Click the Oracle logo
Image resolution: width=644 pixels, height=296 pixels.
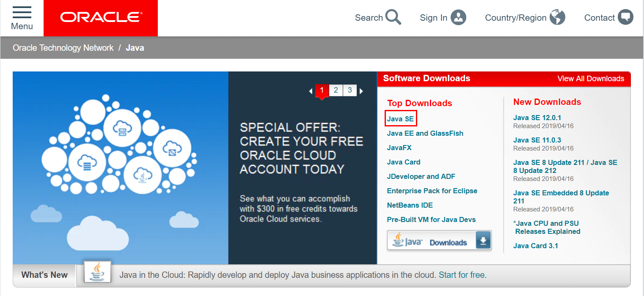(x=101, y=18)
